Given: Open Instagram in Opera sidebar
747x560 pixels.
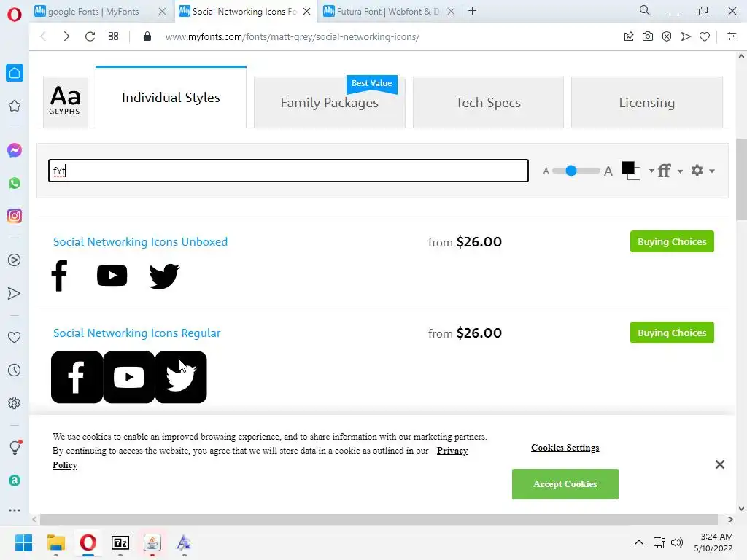Looking at the screenshot, I should [x=15, y=216].
